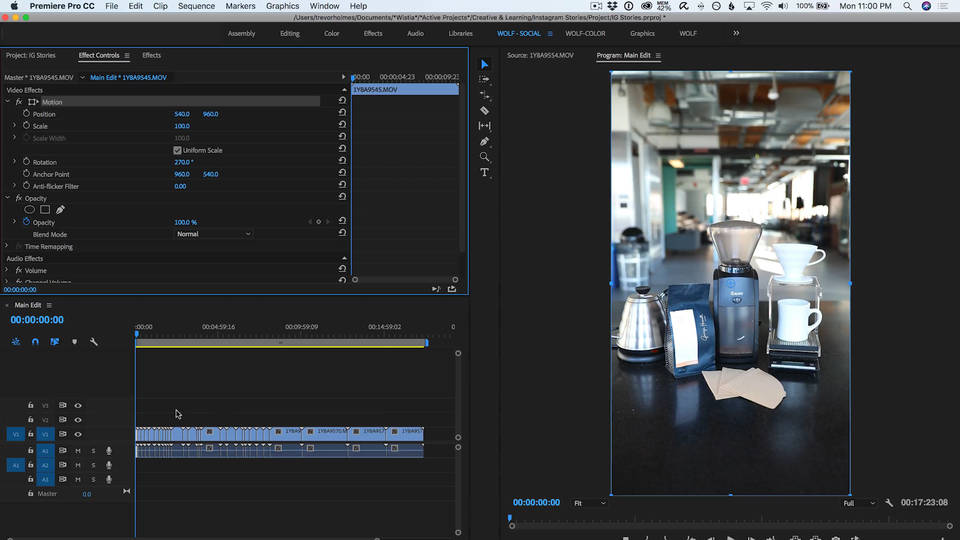Hide video track V1 with eye icon
The width and height of the screenshot is (960, 540).
pyautogui.click(x=78, y=434)
